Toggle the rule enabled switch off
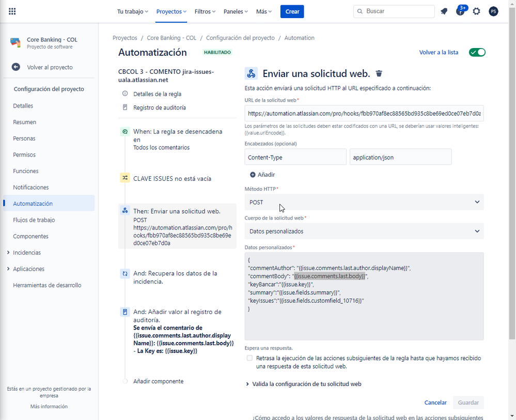Screen dimensions: 516x420 (x=477, y=52)
